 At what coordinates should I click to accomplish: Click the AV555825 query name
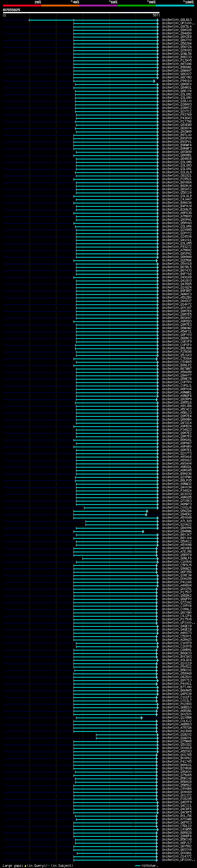point(11,10)
